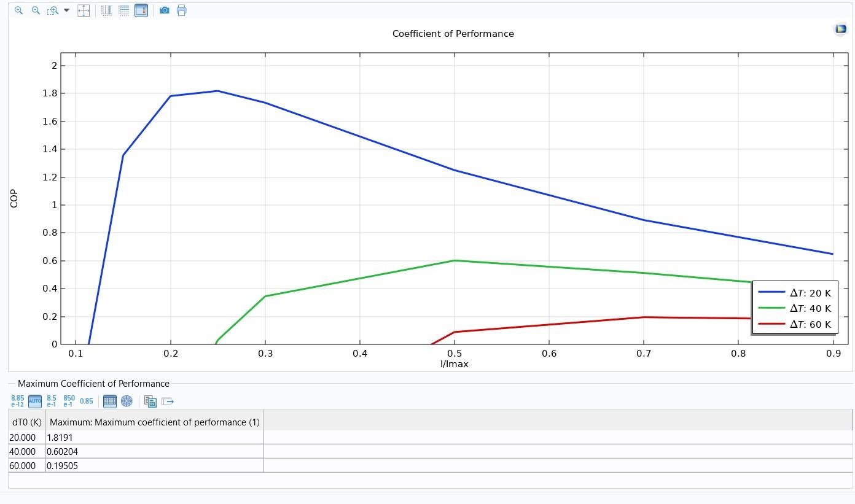Click the Maximum Coefficient of Performance table title

93,384
